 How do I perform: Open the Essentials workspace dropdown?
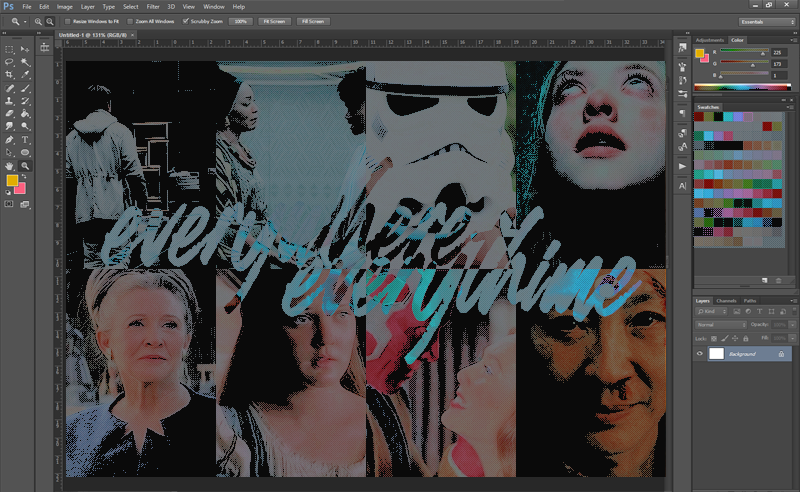point(767,21)
